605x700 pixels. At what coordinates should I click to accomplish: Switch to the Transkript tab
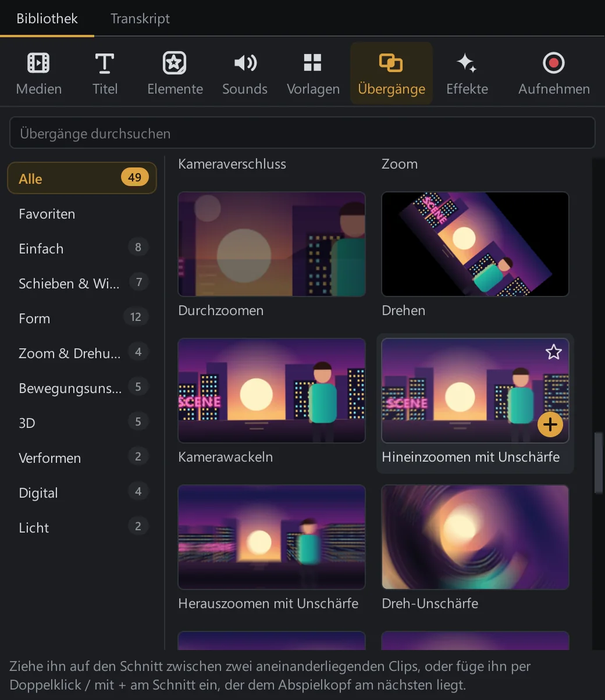point(140,19)
